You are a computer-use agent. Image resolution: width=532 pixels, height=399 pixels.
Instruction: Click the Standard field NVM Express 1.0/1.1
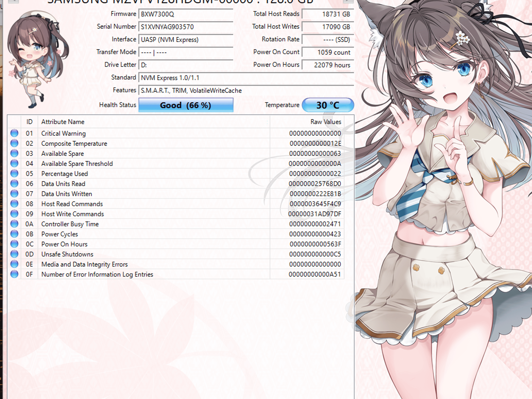(246, 78)
